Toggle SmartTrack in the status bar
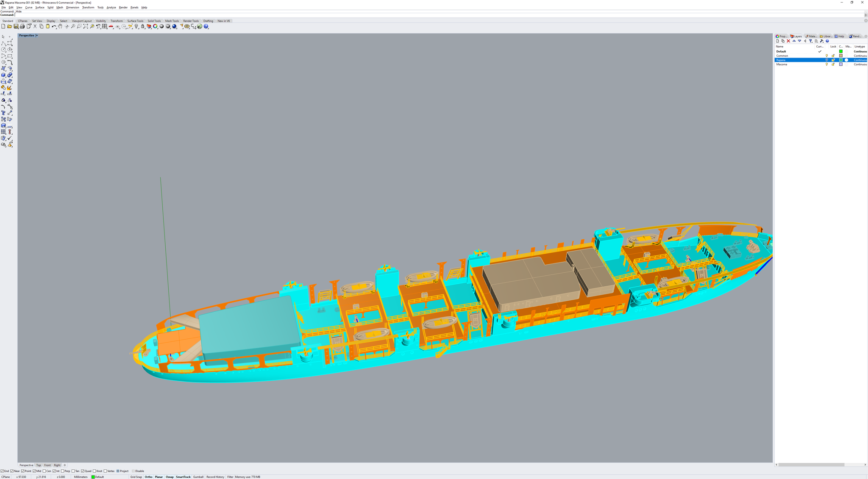 click(183, 477)
